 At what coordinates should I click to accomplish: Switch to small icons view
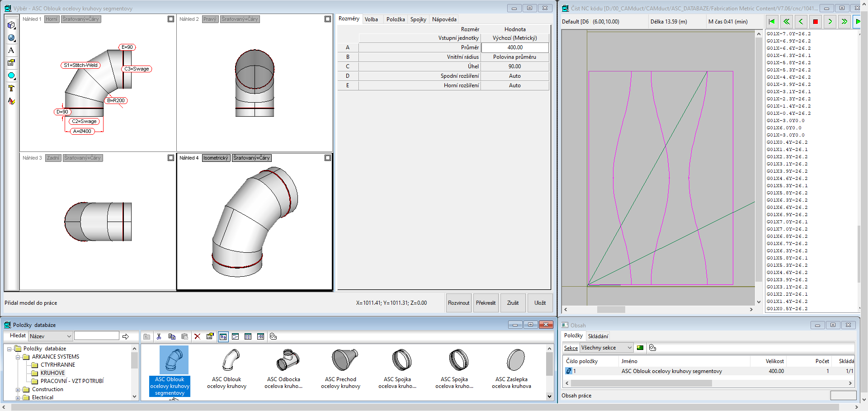[236, 336]
